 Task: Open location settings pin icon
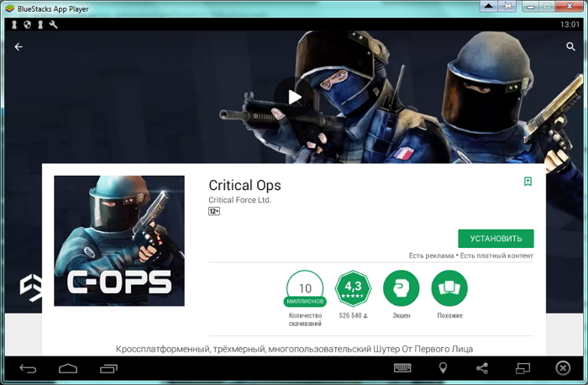(443, 368)
